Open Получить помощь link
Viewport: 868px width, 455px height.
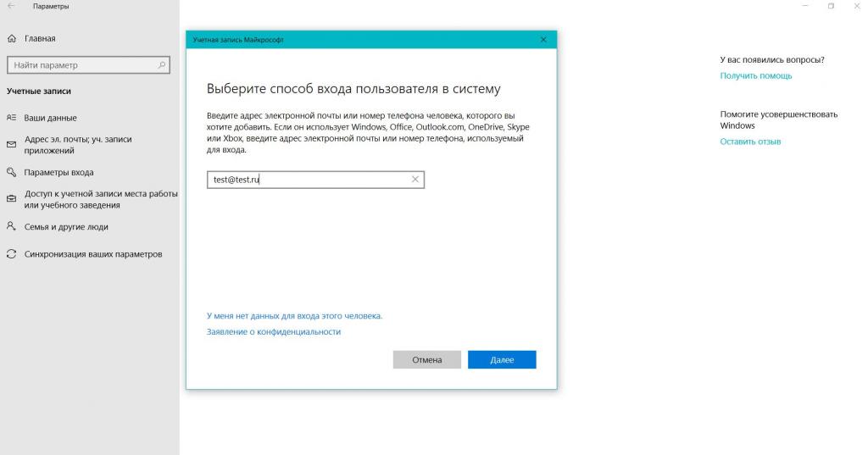[756, 76]
